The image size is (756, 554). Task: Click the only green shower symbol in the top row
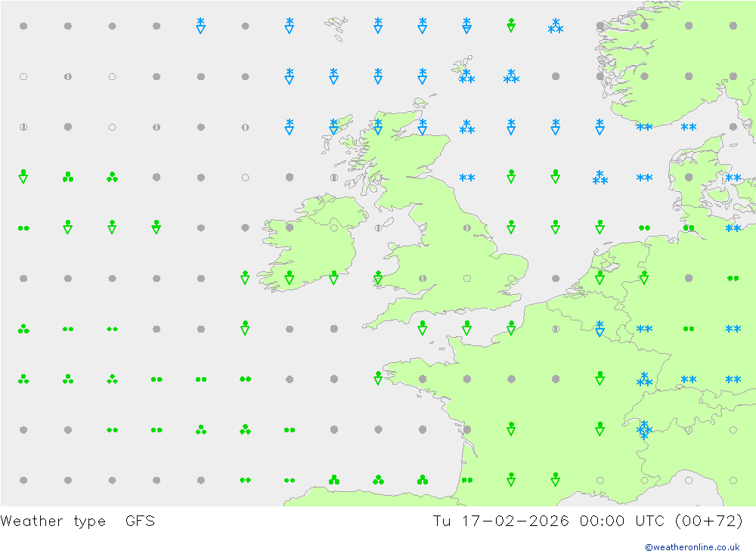tap(511, 26)
